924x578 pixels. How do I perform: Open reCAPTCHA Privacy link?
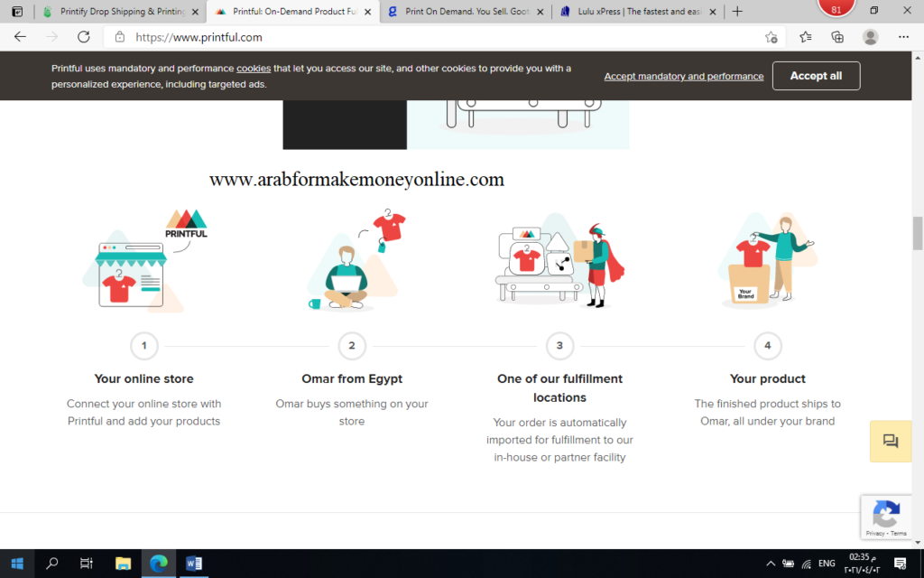(875, 533)
